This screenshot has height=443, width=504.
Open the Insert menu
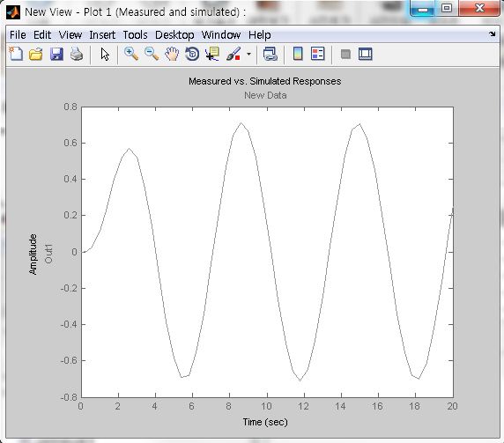(102, 34)
